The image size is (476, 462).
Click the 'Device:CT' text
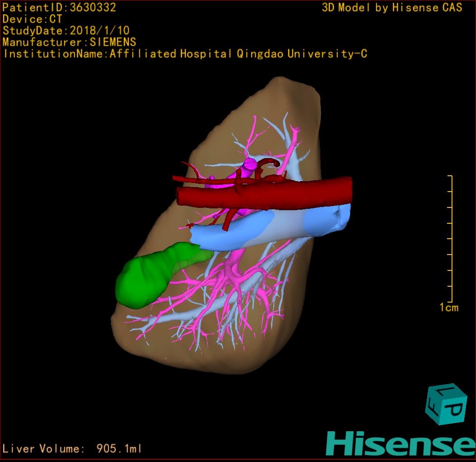(x=32, y=19)
